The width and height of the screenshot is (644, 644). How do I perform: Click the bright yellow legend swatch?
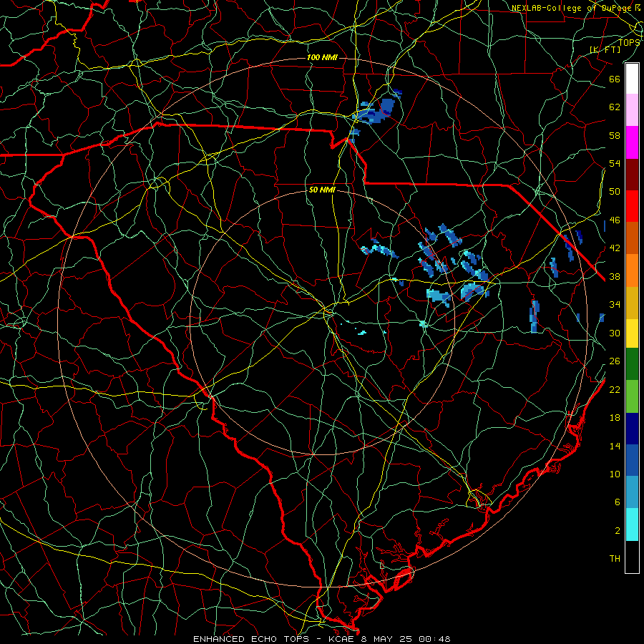click(632, 333)
